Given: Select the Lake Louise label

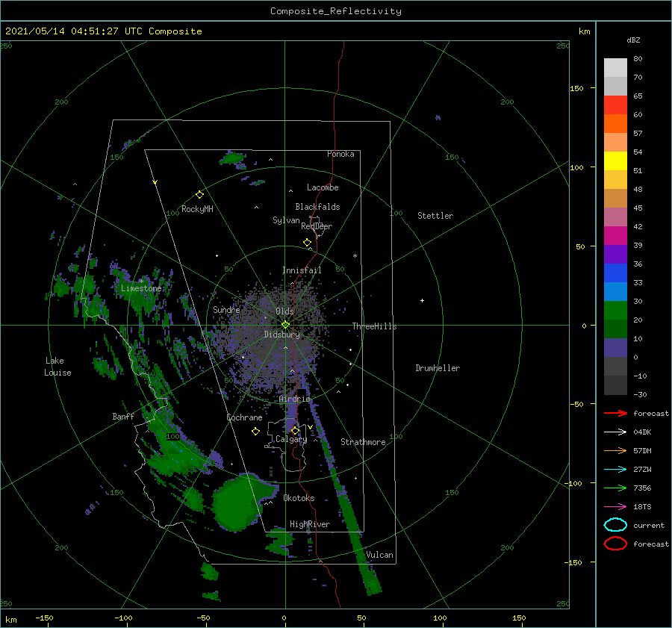Looking at the screenshot, I should tap(57, 367).
